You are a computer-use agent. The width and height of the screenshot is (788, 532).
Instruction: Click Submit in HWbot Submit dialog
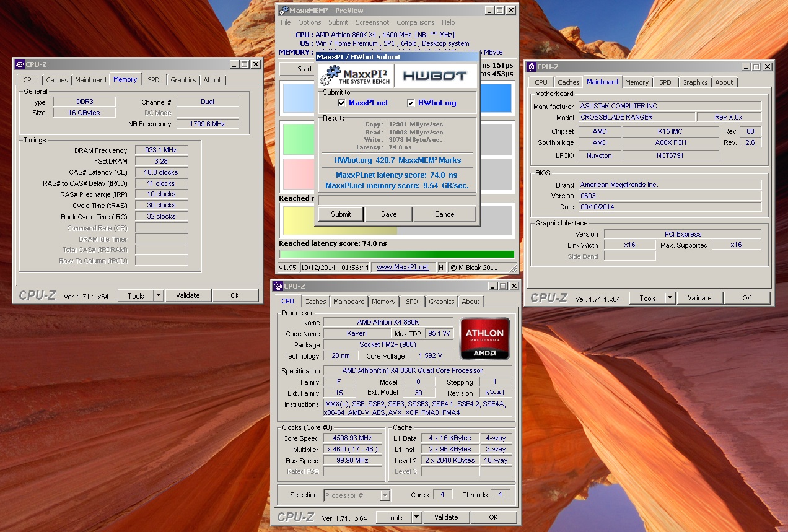point(341,214)
